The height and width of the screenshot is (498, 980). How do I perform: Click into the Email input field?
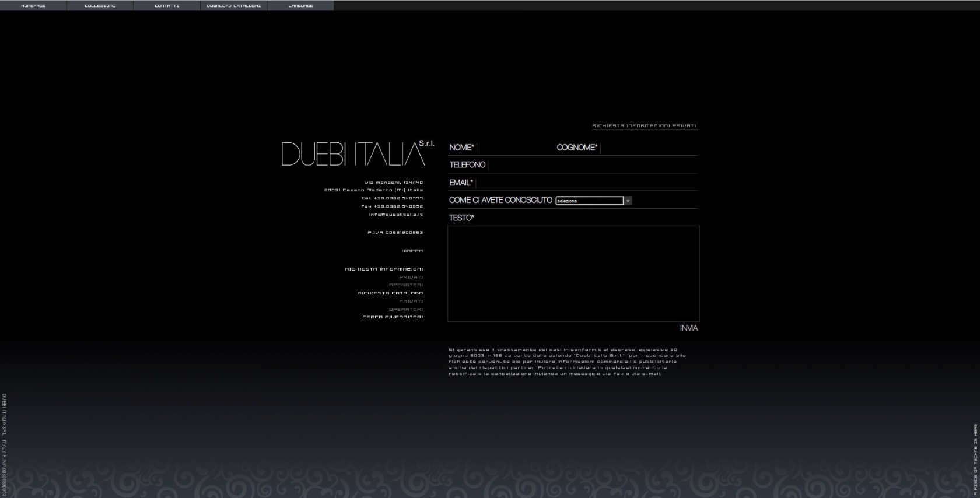[x=586, y=183]
